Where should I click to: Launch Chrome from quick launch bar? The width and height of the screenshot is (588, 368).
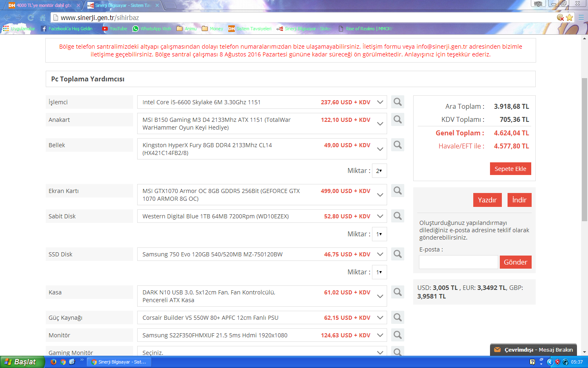(x=63, y=362)
